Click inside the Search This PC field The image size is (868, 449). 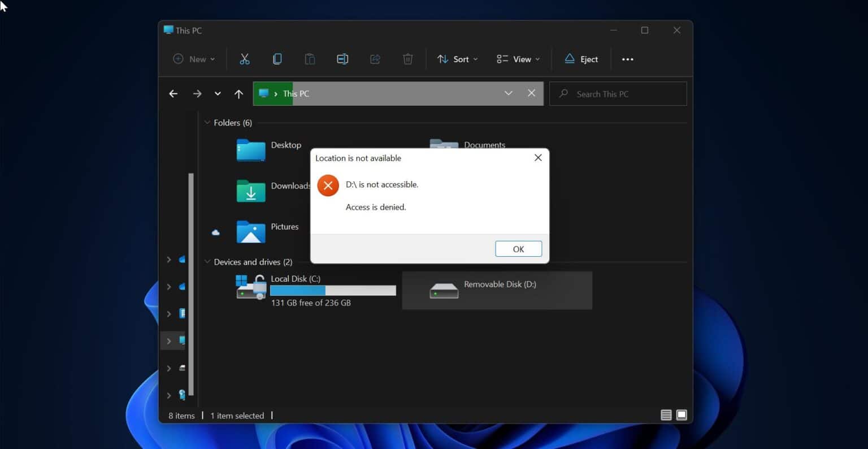pyautogui.click(x=618, y=93)
